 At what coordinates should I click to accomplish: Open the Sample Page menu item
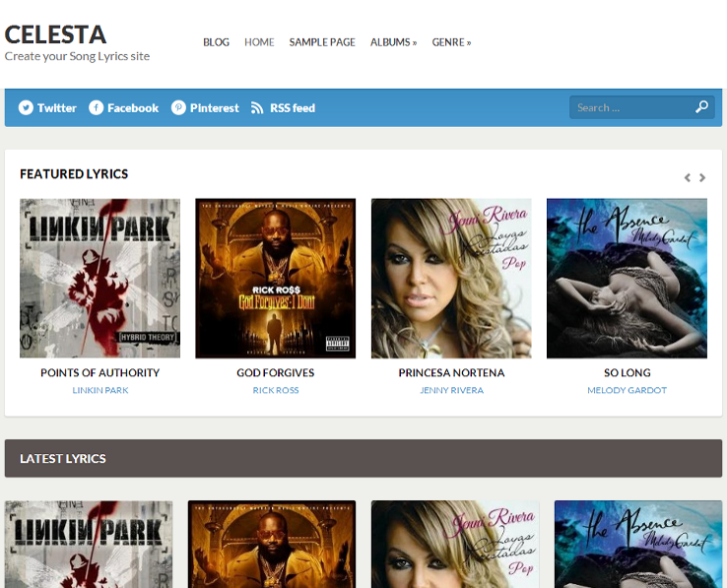322,42
